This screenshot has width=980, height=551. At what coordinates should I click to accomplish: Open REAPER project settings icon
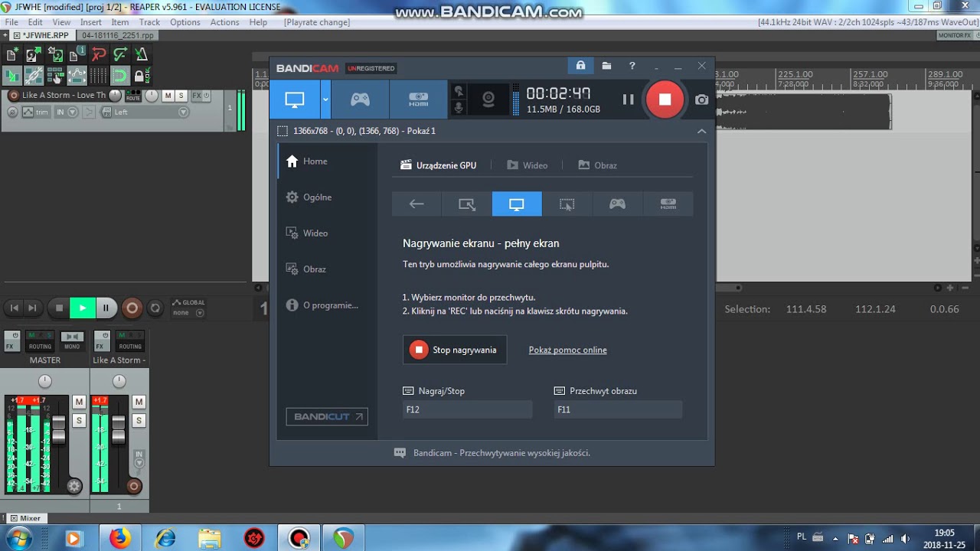[x=77, y=54]
